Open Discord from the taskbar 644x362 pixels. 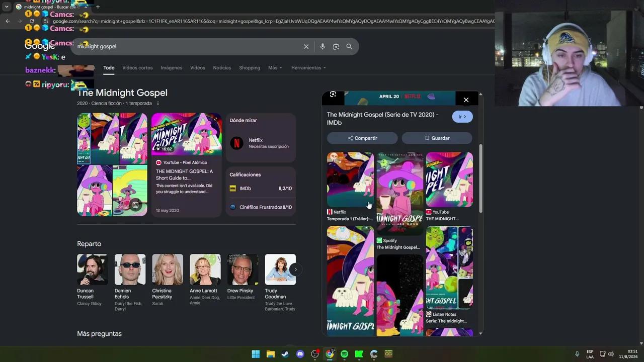(300, 354)
